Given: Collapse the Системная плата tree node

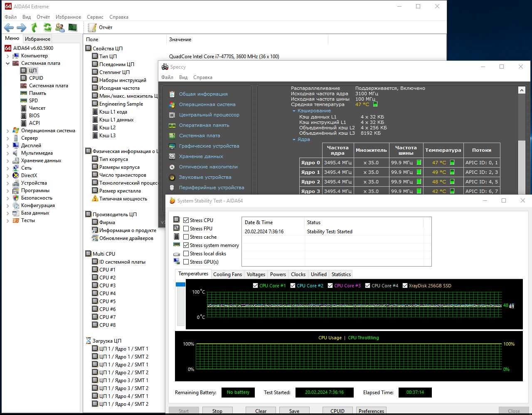Looking at the screenshot, I should tap(7, 63).
